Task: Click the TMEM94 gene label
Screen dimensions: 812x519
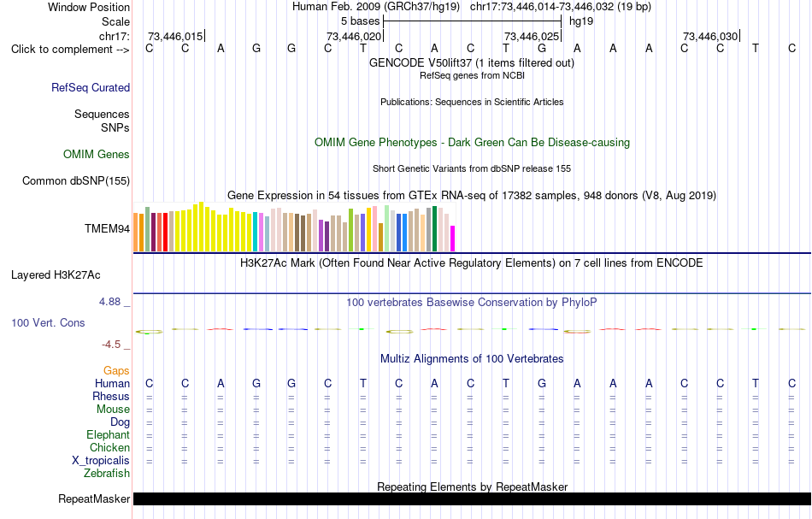Action: [x=107, y=228]
